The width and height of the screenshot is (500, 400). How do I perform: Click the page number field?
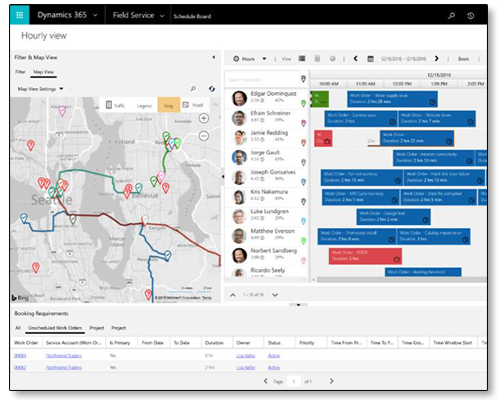[x=294, y=381]
